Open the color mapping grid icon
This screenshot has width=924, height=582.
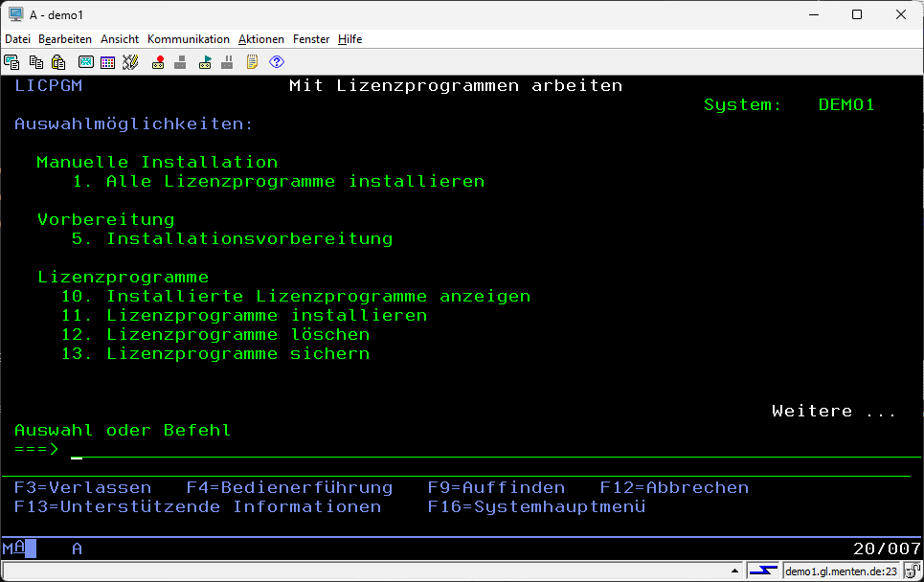point(107,62)
